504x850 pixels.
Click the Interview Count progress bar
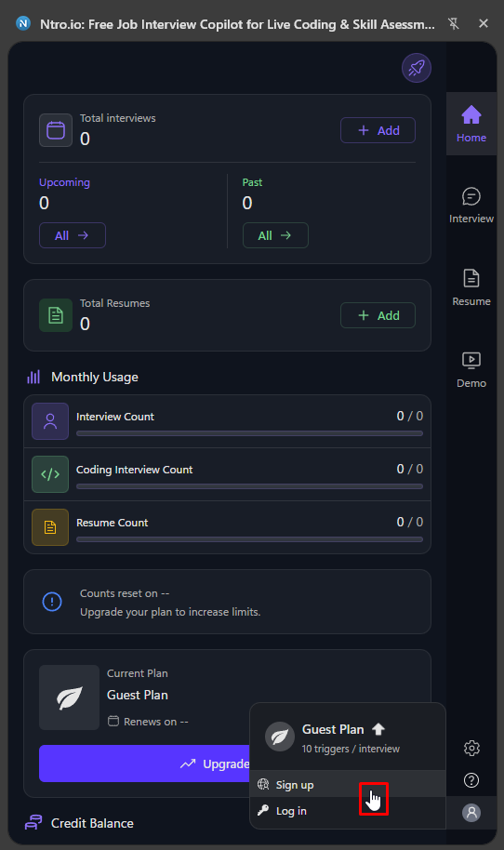[x=249, y=433]
